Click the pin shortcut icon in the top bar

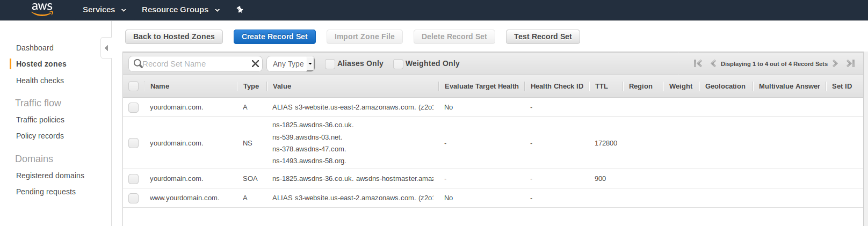tap(240, 10)
